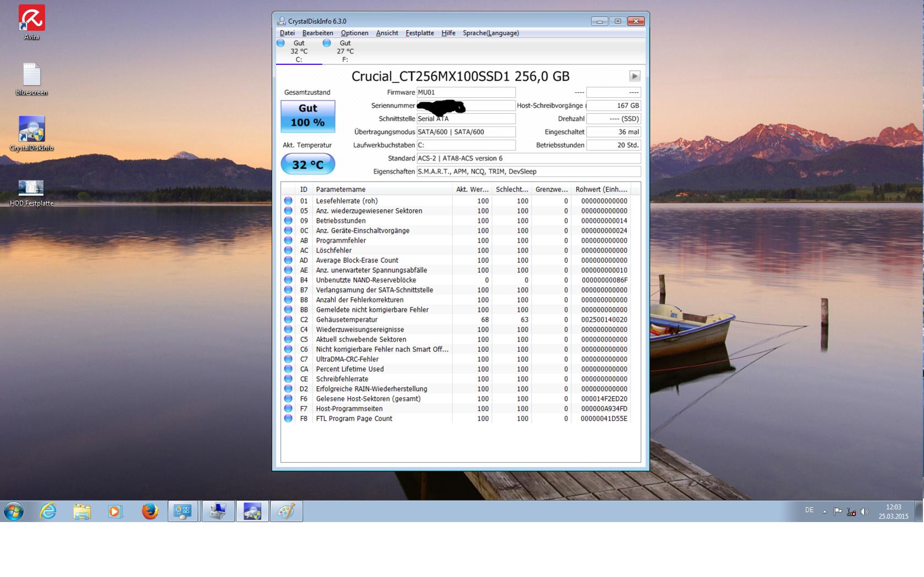The height and width of the screenshot is (577, 924).
Task: Click the Übertragungsmodus SATA/600 field
Action: tap(466, 132)
